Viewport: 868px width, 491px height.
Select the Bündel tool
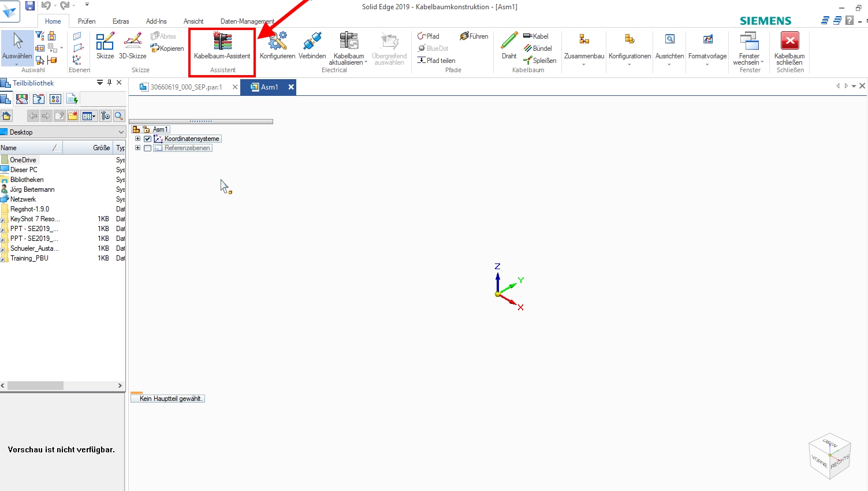(x=538, y=48)
